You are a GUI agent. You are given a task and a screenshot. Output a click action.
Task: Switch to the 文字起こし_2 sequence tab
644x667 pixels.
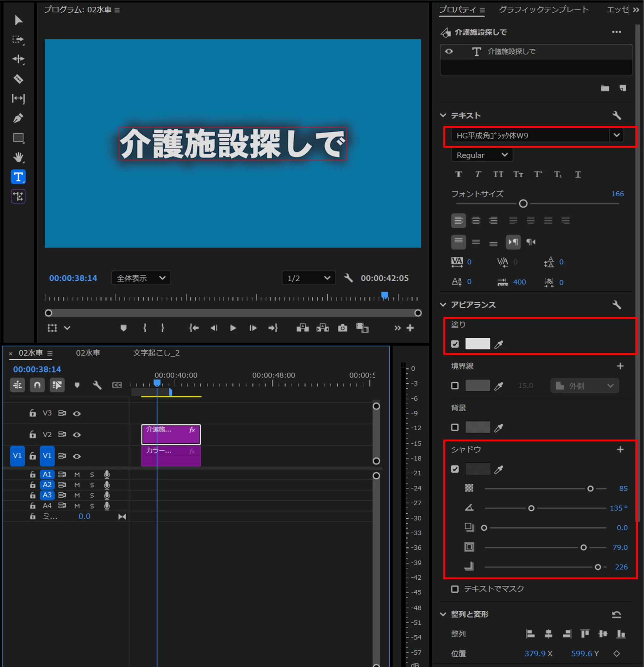pyautogui.click(x=156, y=353)
